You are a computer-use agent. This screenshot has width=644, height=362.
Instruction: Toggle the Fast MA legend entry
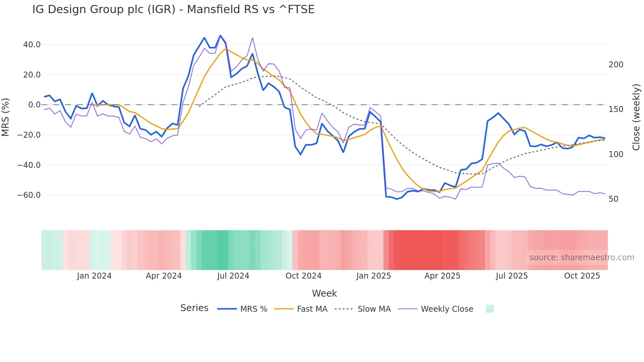click(x=301, y=309)
